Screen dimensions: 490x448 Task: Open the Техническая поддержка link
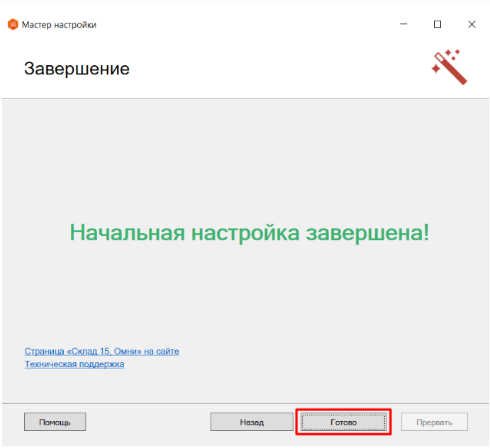(x=74, y=364)
